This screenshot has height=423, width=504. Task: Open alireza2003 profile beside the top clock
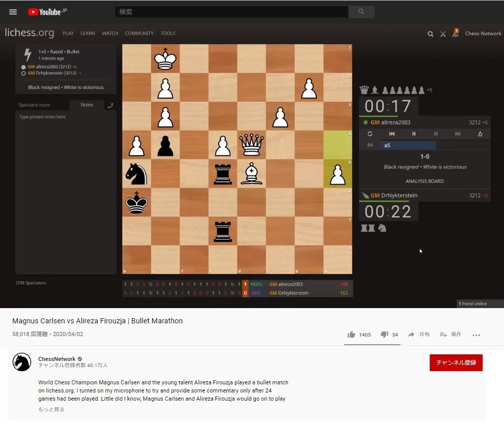pyautogui.click(x=391, y=123)
